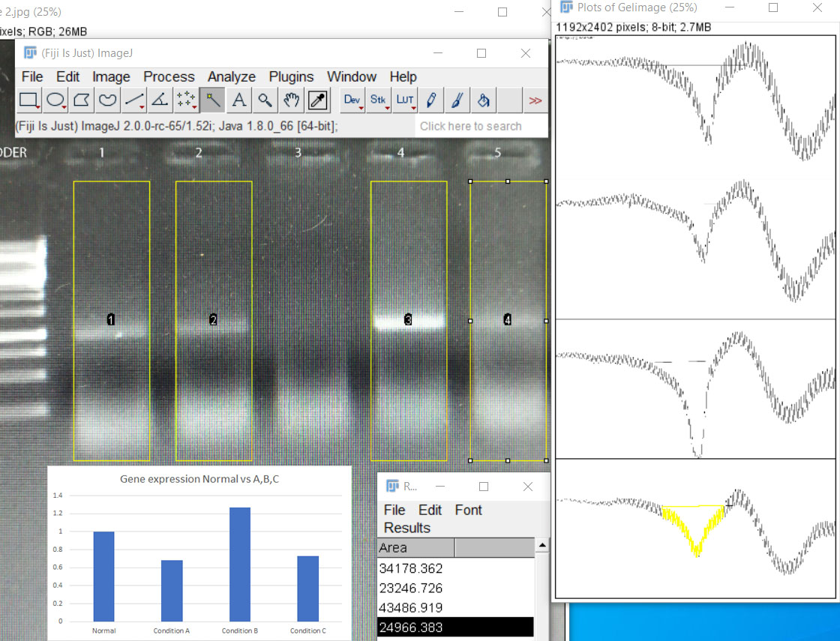Click the Condition A bar in the chart
Image resolution: width=840 pixels, height=641 pixels.
point(172,591)
